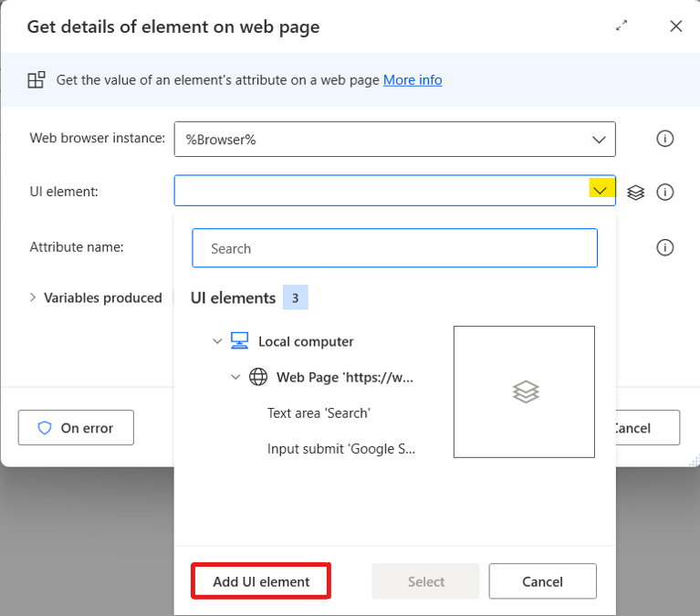Select the Local computer entry
The image size is (700, 616).
click(306, 341)
